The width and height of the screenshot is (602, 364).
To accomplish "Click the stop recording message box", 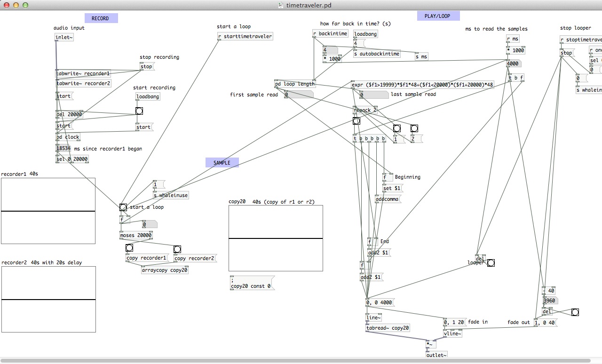I will coord(147,67).
